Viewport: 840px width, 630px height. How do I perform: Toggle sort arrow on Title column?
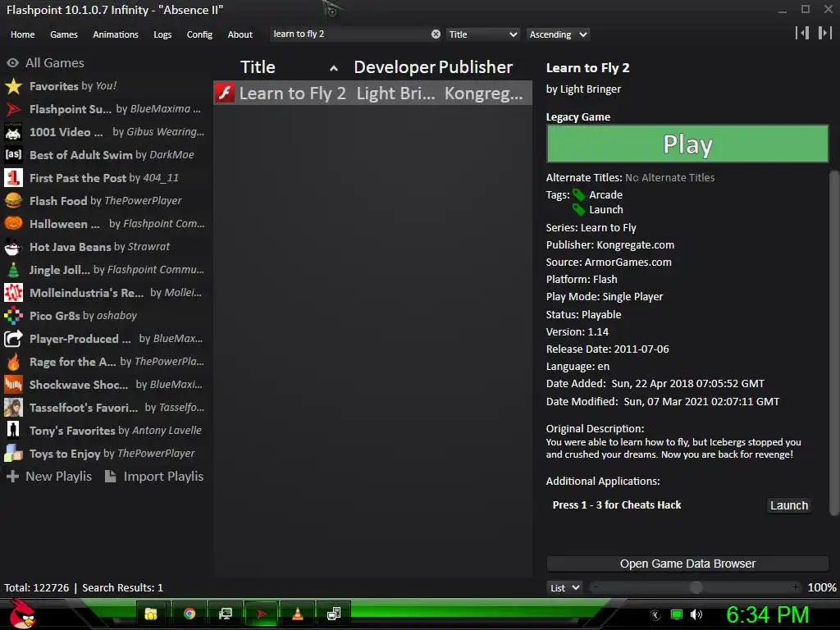[334, 68]
